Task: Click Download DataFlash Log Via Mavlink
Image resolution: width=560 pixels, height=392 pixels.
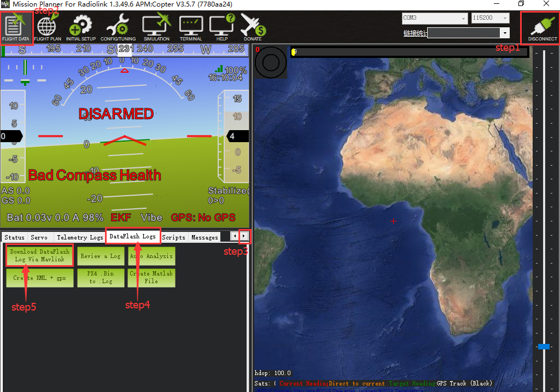Action: click(x=39, y=256)
